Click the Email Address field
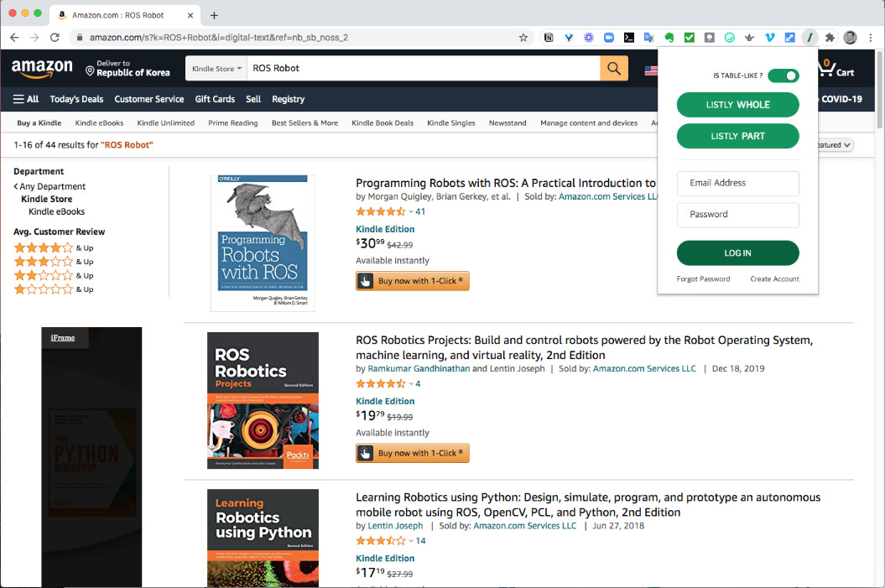 coord(737,184)
